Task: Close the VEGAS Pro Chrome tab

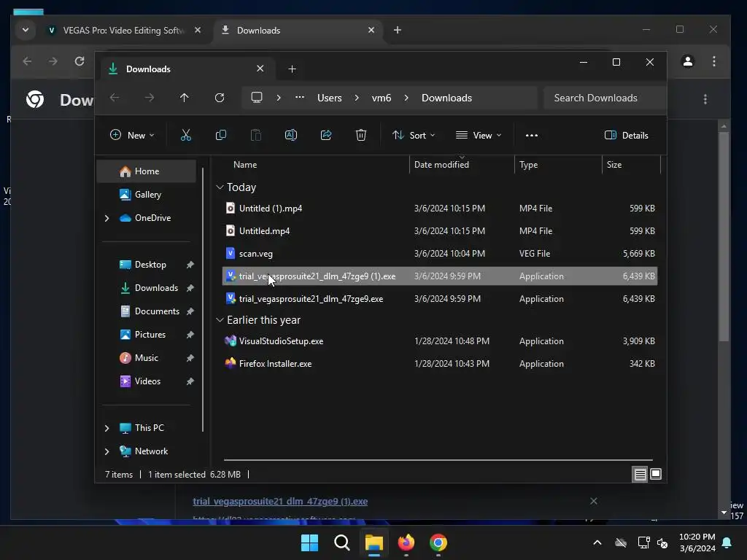Action: 198,30
